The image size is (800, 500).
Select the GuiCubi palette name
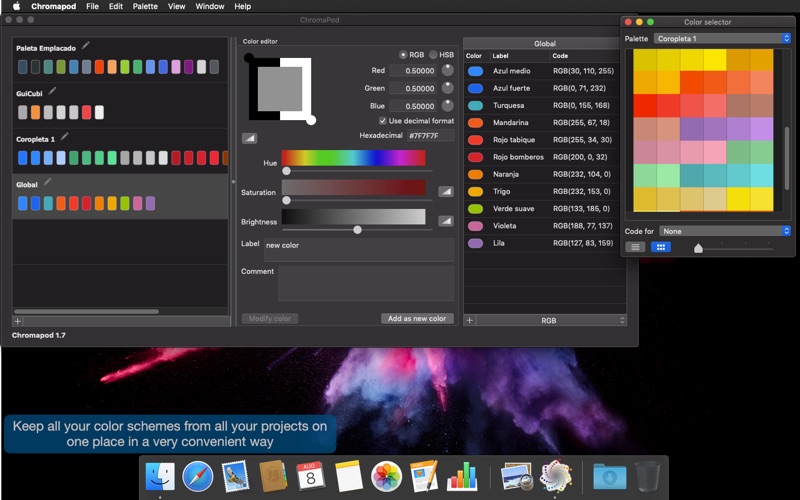pyautogui.click(x=29, y=93)
